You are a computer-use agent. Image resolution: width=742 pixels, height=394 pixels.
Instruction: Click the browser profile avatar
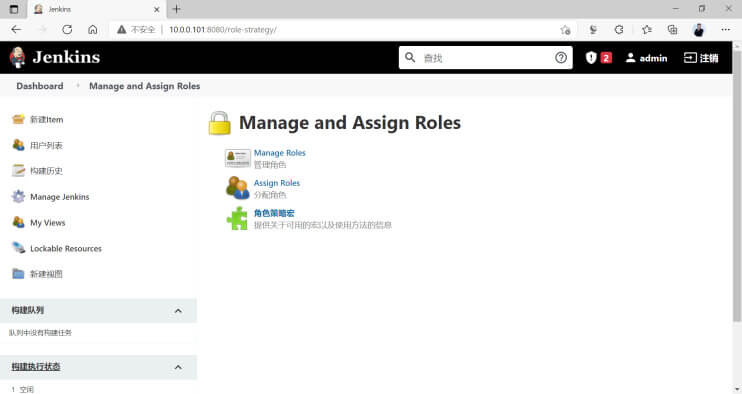pyautogui.click(x=699, y=30)
